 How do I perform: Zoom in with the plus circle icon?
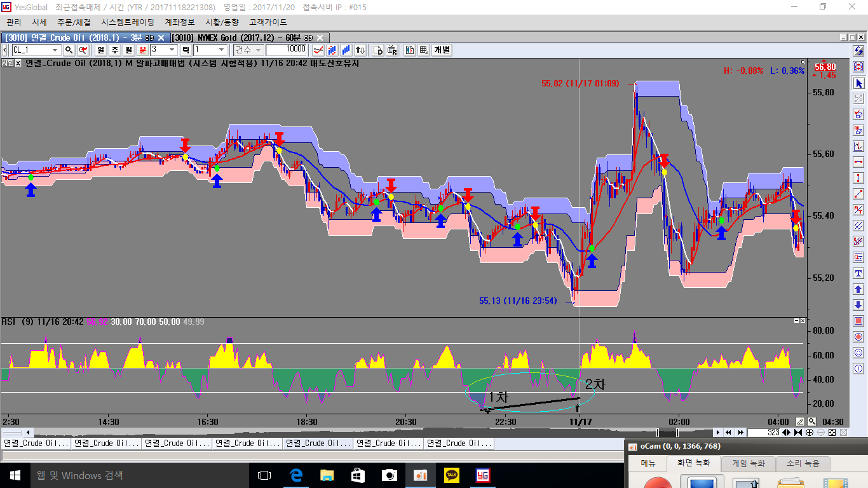point(809,432)
